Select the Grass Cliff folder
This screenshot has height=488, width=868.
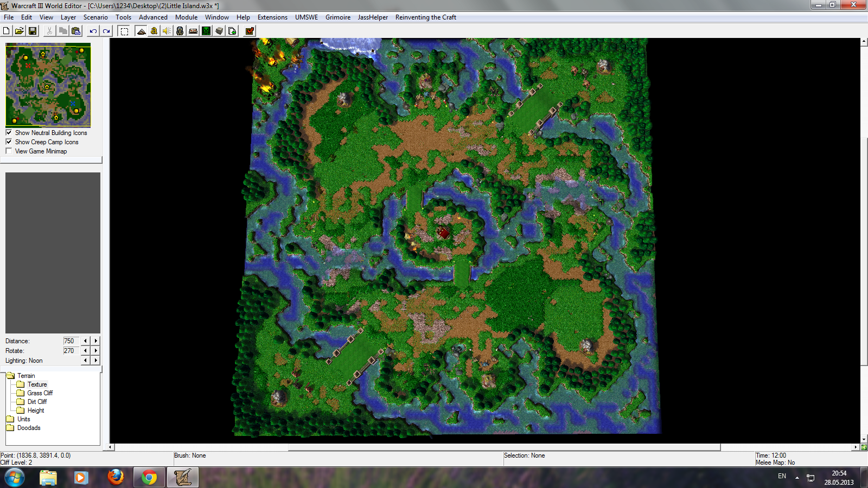click(x=40, y=393)
